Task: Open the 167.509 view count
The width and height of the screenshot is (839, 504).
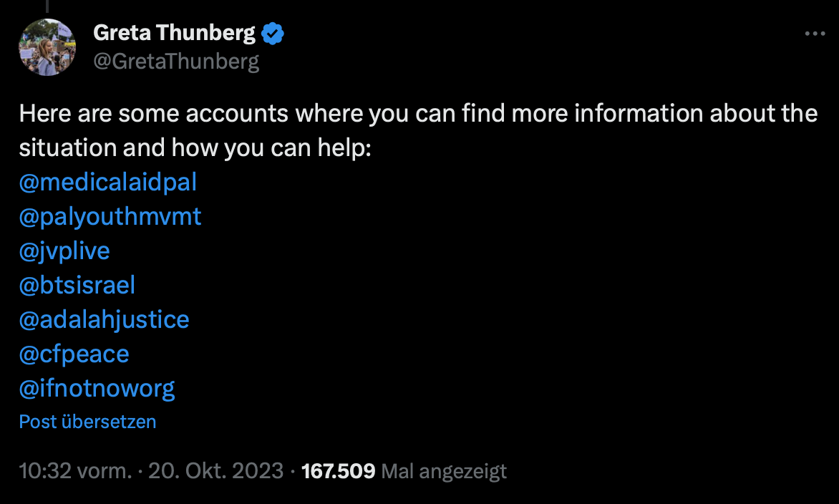Action: tap(339, 471)
